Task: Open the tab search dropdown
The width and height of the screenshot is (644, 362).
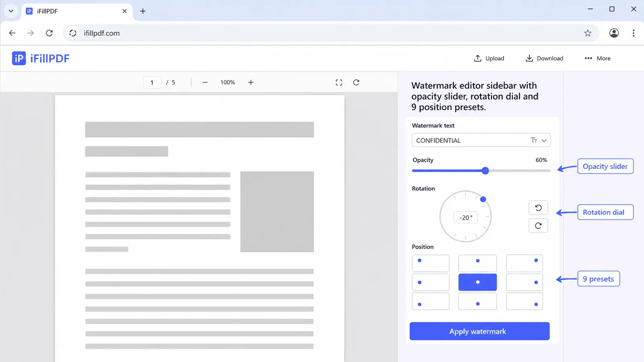Action: click(11, 11)
